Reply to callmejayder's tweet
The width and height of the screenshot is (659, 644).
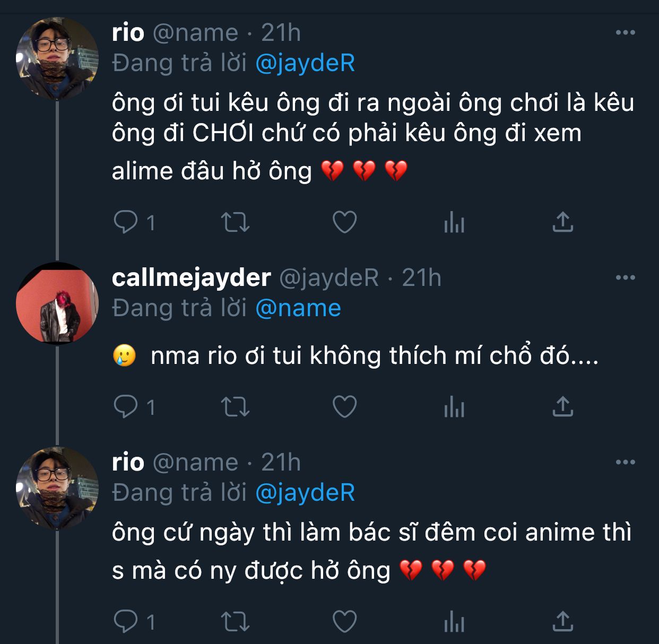126,407
